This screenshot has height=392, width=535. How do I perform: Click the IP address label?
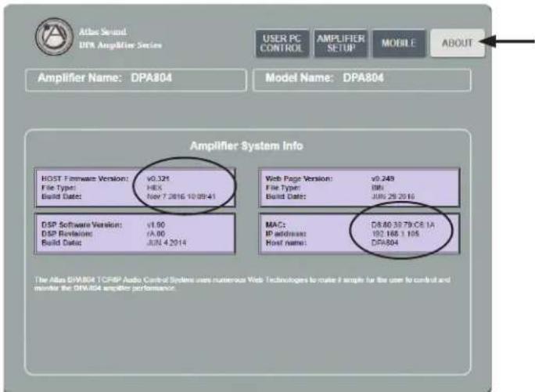pyautogui.click(x=286, y=234)
